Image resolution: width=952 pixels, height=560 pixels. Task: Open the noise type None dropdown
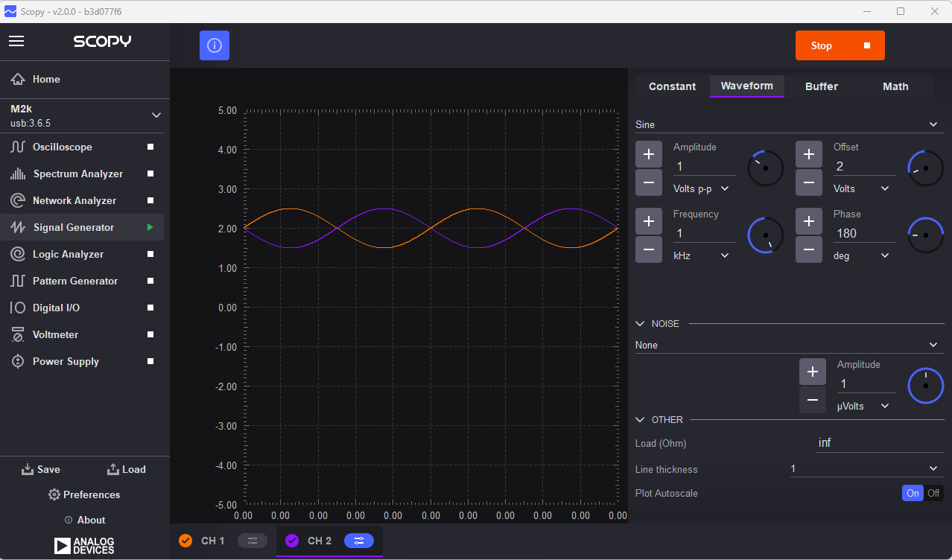[790, 345]
